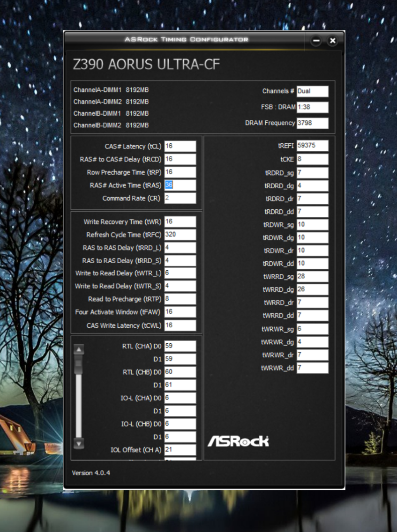Click the Version 4.0.4 text
397x532 pixels.
[91, 473]
